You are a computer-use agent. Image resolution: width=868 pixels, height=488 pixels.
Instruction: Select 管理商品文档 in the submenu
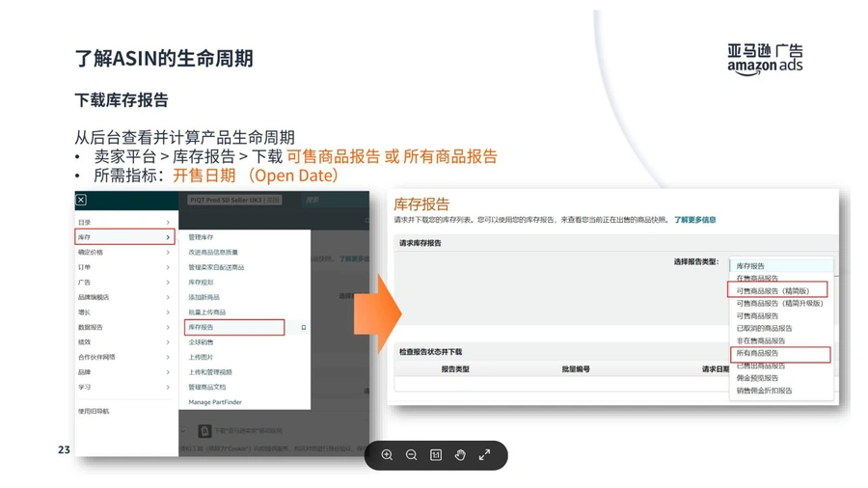coord(206,387)
